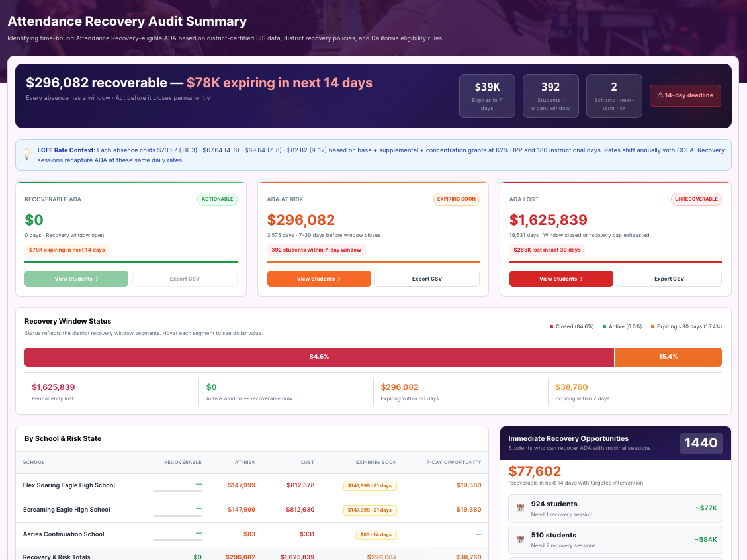Click Screaming Eagle's $19,380 7-day value

(469, 510)
